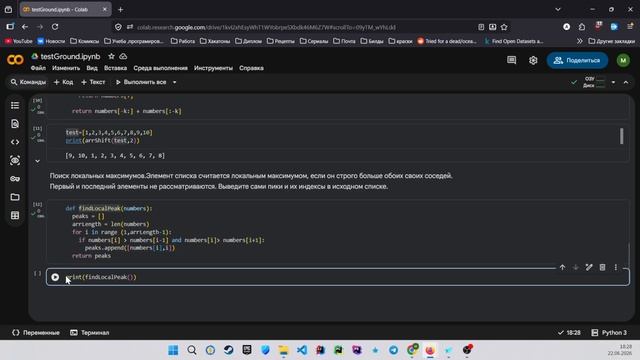Open the Диплом bookmarks folder

(x=249, y=41)
